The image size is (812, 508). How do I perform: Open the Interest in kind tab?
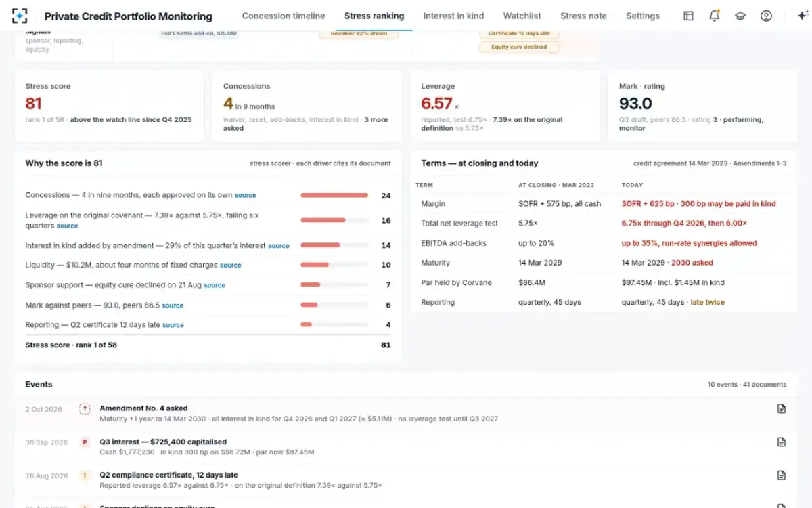pos(453,16)
